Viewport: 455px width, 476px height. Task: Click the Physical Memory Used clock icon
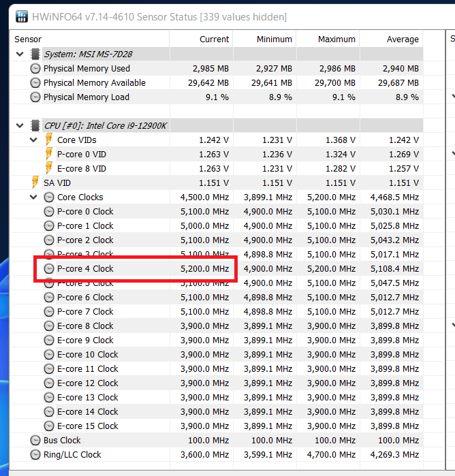coord(35,69)
